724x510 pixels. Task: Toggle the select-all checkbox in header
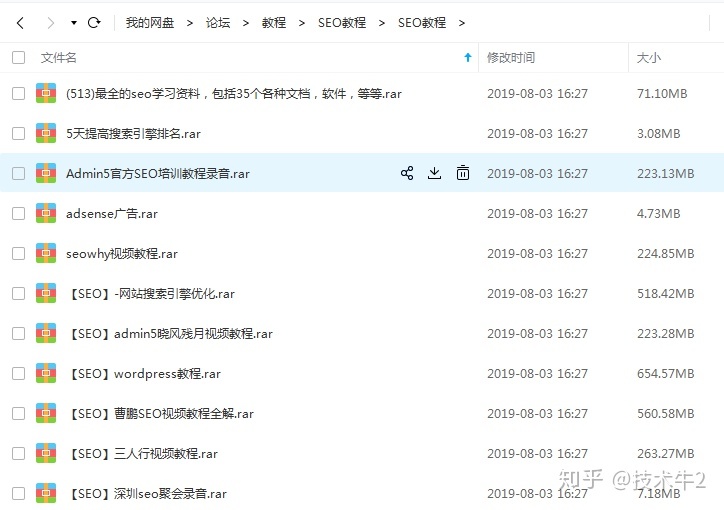click(18, 58)
